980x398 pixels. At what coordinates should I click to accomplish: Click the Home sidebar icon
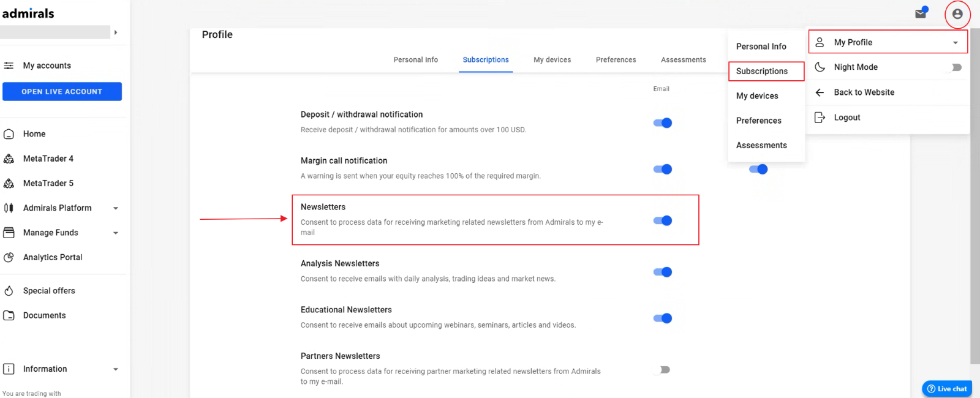(9, 134)
